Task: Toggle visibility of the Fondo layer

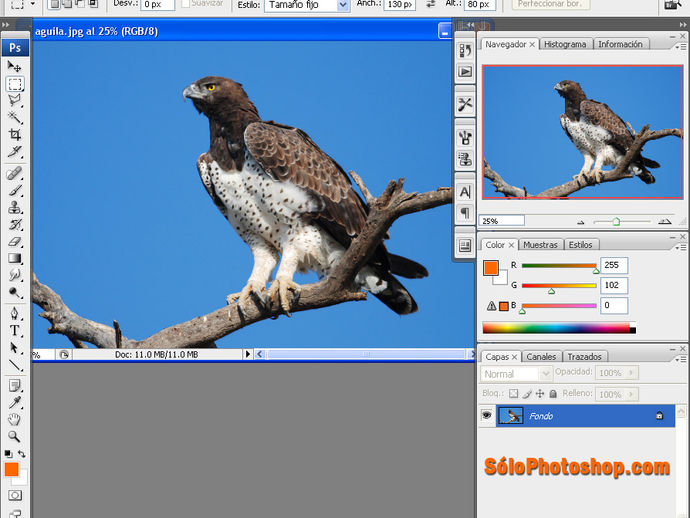Action: 487,415
